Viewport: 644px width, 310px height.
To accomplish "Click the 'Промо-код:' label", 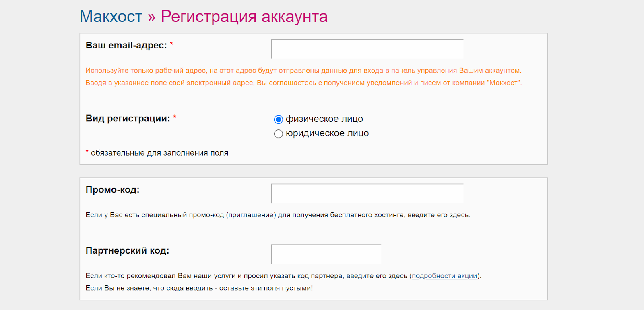I will pyautogui.click(x=112, y=190).
